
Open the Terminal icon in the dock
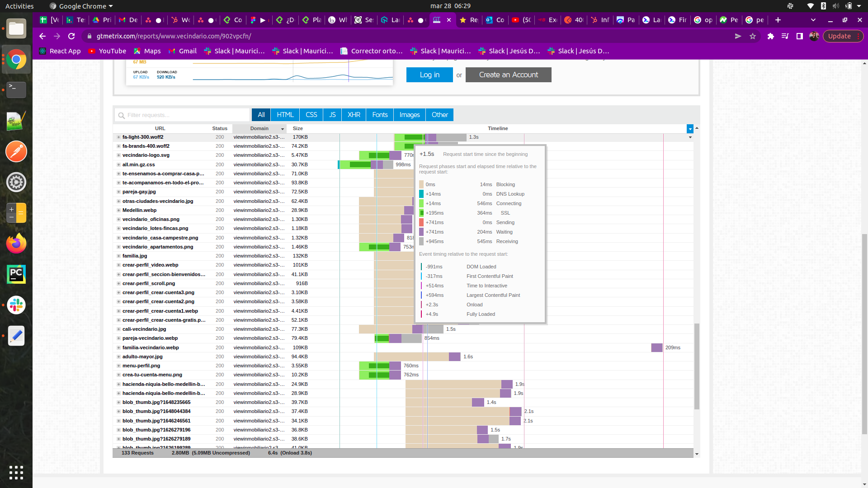[16, 89]
